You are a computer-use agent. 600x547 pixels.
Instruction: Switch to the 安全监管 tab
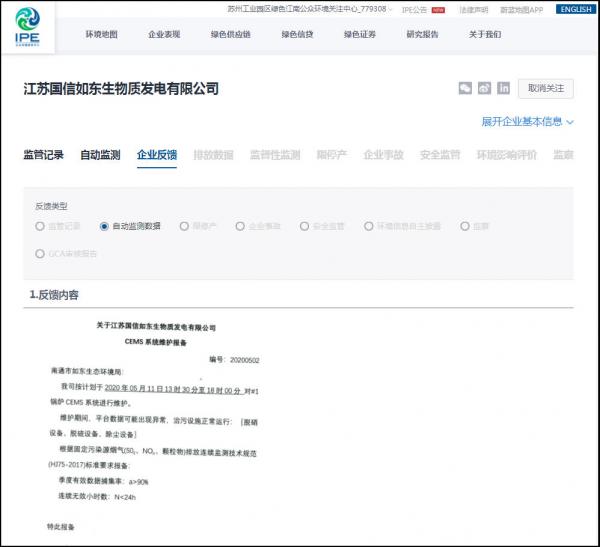440,155
